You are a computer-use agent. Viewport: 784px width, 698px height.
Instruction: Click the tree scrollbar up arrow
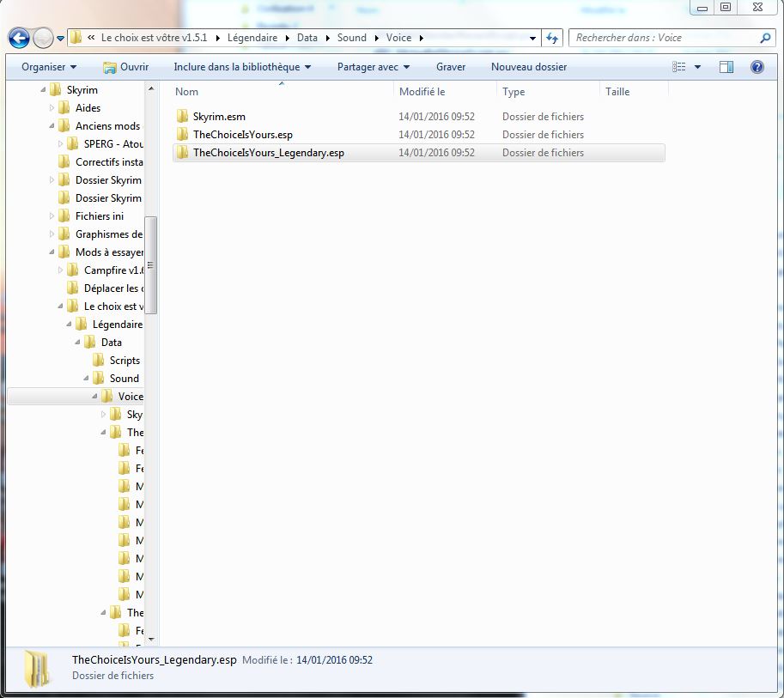coord(151,89)
